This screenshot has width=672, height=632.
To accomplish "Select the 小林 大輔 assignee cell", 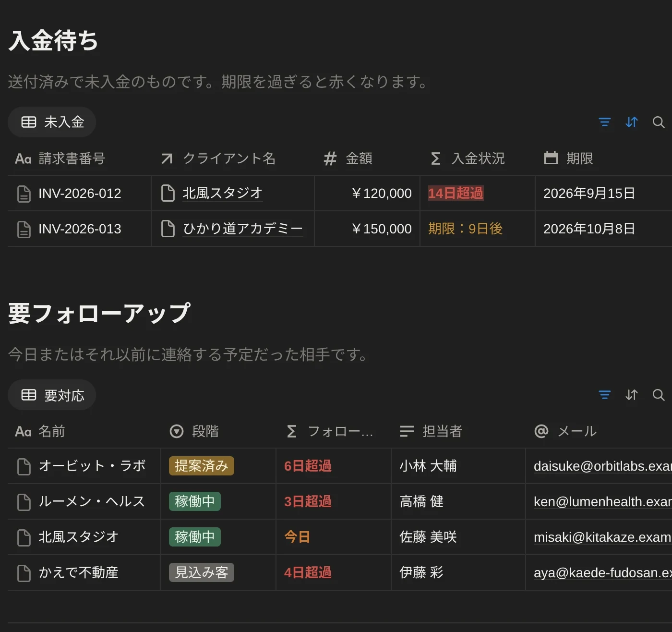I will click(458, 466).
